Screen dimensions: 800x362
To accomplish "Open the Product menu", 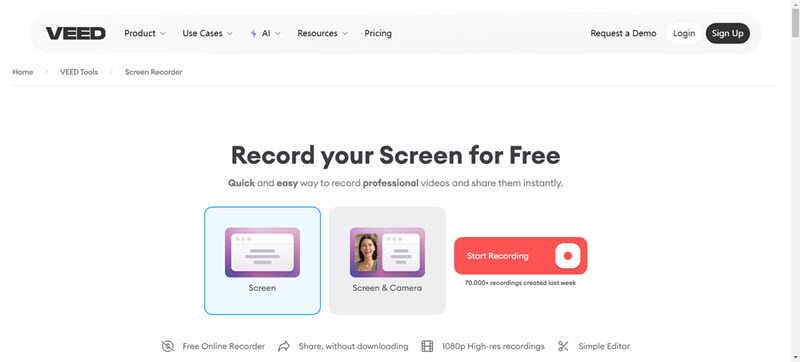I will (x=145, y=33).
